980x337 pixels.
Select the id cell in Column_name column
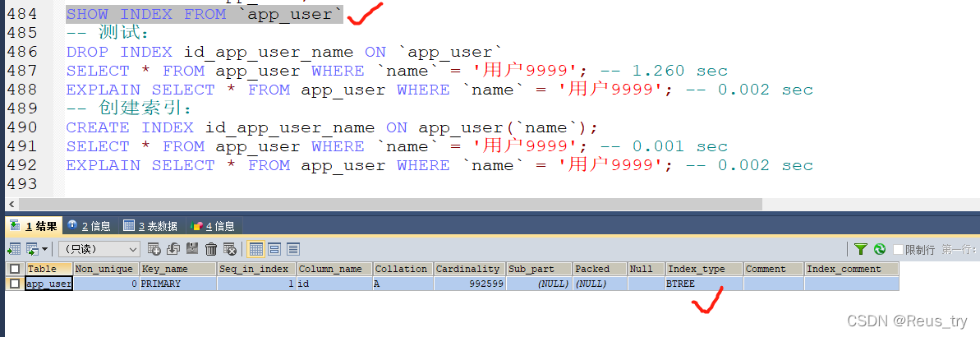click(334, 284)
